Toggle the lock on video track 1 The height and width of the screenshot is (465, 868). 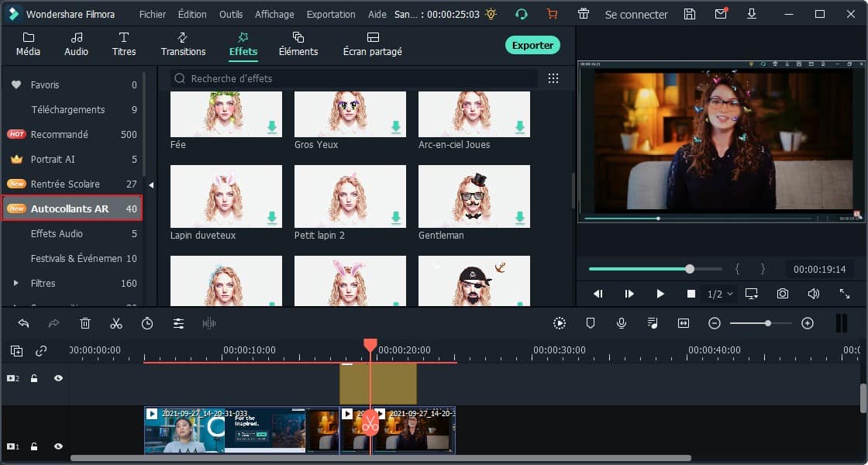(34, 446)
